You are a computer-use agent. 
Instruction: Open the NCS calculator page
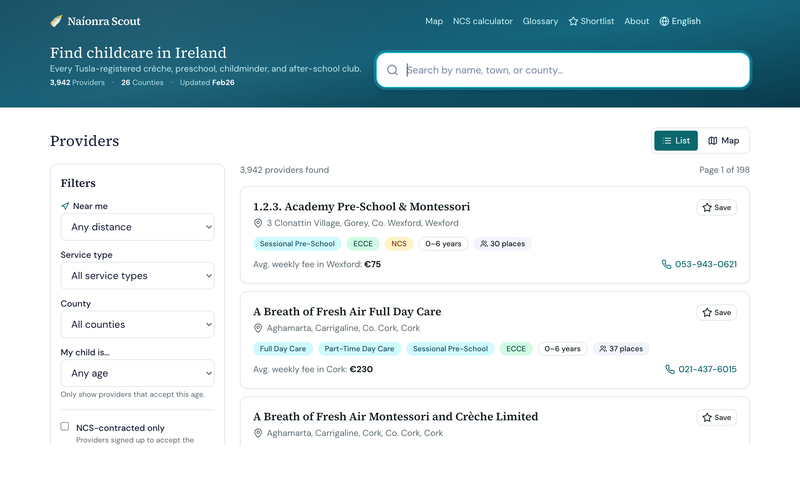coord(483,21)
